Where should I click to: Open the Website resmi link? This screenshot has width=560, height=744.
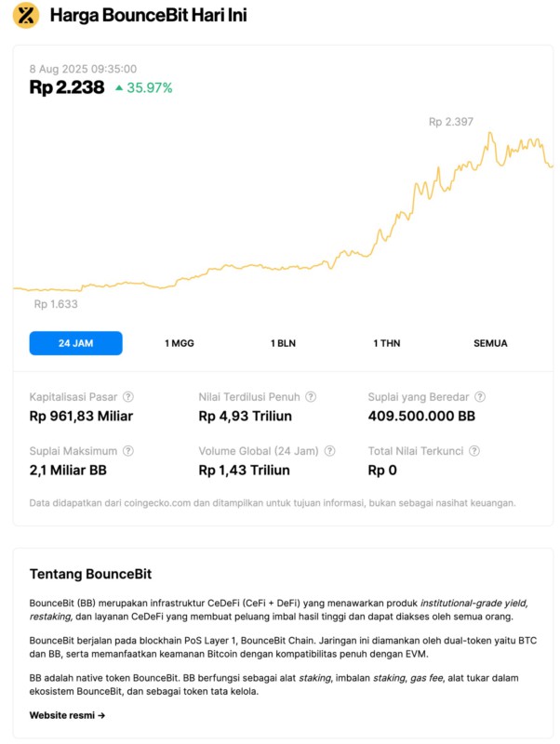pos(67,715)
